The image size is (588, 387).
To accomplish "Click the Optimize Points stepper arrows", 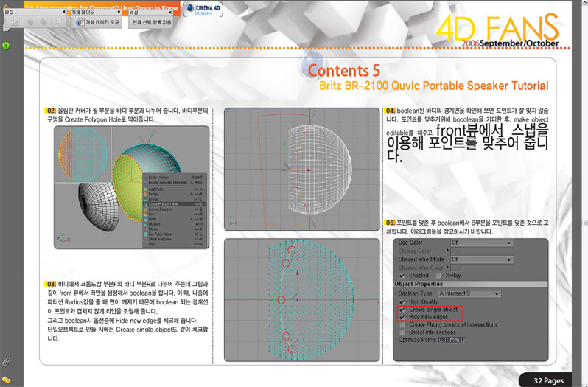I will (463, 340).
